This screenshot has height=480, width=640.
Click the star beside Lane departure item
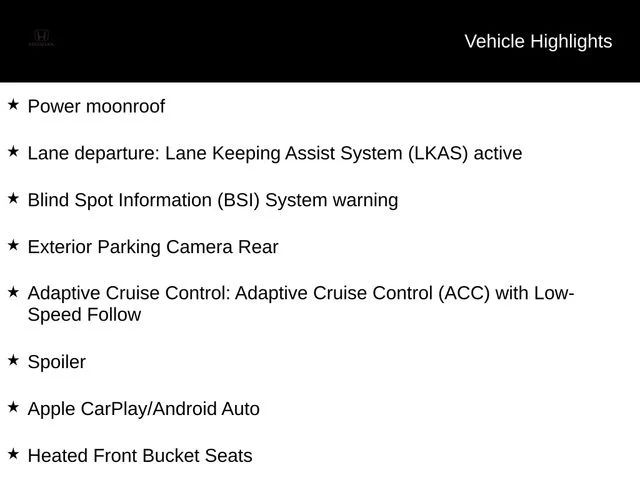[13, 151]
